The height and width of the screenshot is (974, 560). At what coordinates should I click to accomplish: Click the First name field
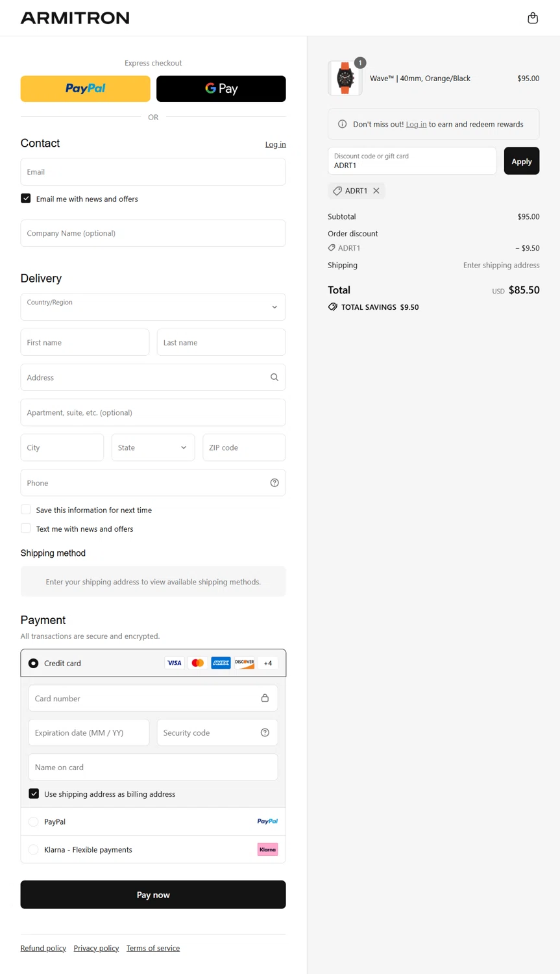85,342
